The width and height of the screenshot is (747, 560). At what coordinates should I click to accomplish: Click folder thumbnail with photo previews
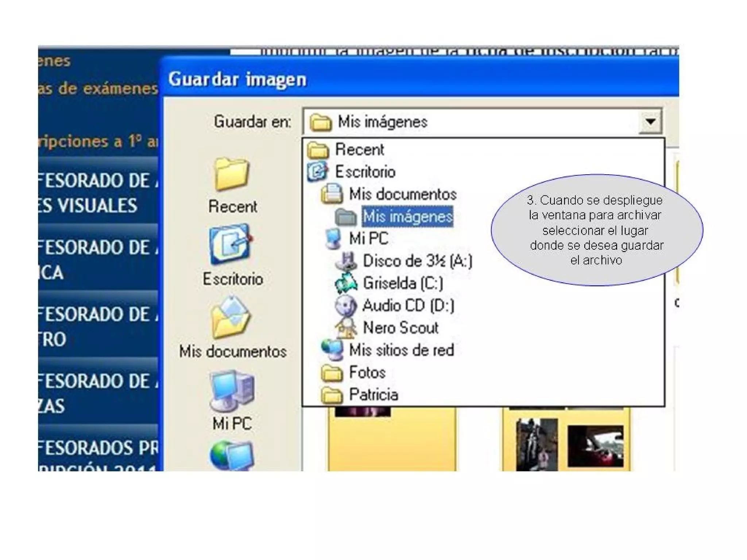pyautogui.click(x=566, y=441)
